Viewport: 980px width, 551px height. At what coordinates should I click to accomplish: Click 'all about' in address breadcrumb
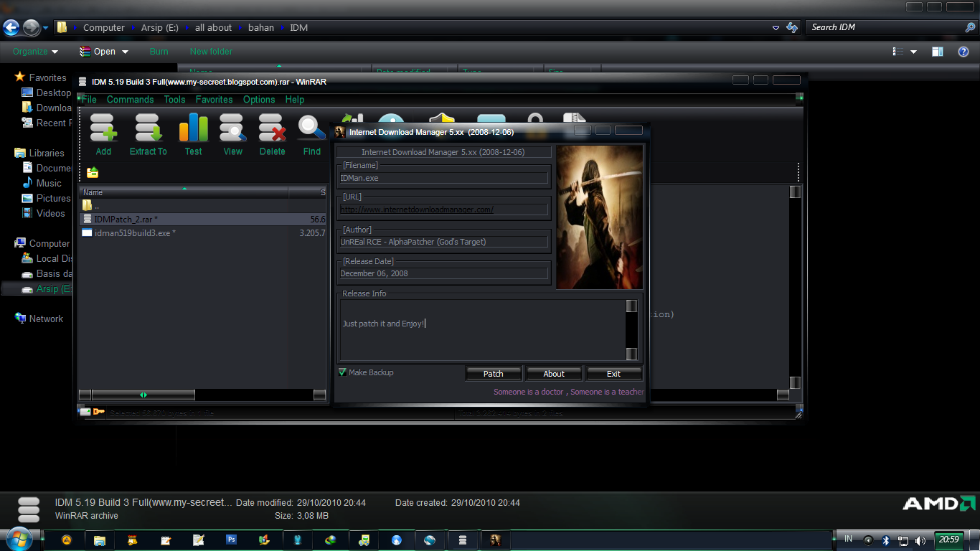[213, 28]
